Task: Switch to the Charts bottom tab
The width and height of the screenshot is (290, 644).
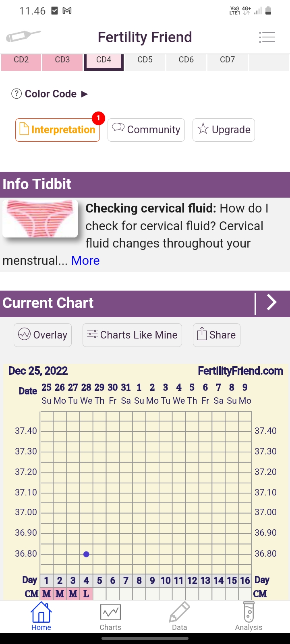Action: pyautogui.click(x=110, y=617)
